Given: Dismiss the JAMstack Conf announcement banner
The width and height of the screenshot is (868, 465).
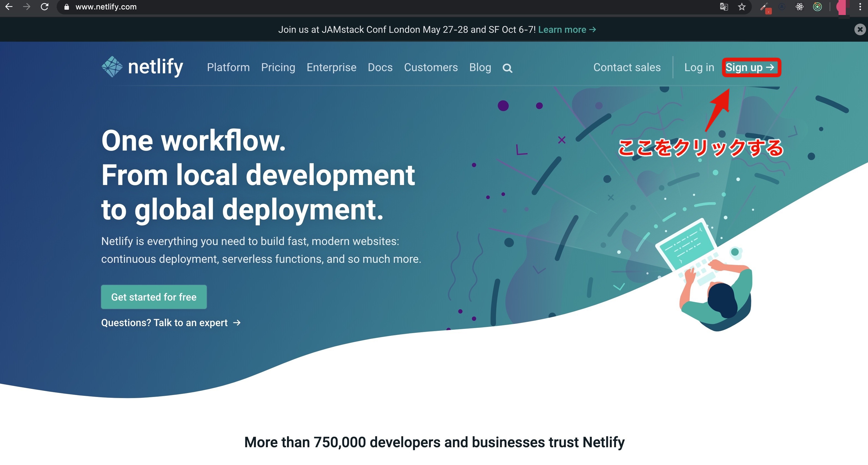Looking at the screenshot, I should [860, 30].
